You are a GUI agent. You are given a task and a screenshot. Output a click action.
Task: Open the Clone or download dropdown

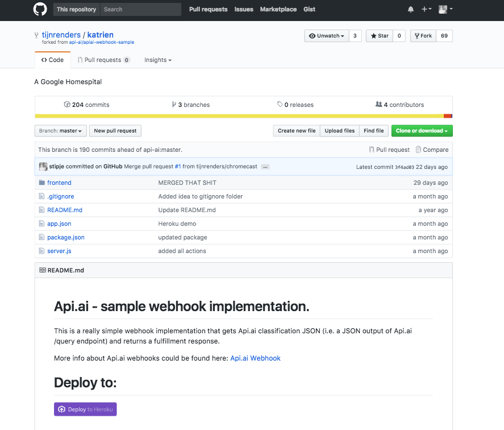point(422,131)
